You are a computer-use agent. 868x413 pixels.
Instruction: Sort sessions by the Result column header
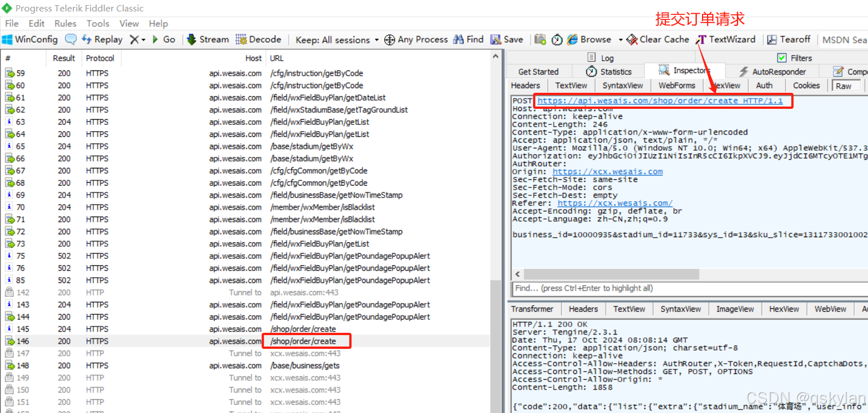pyautogui.click(x=64, y=58)
